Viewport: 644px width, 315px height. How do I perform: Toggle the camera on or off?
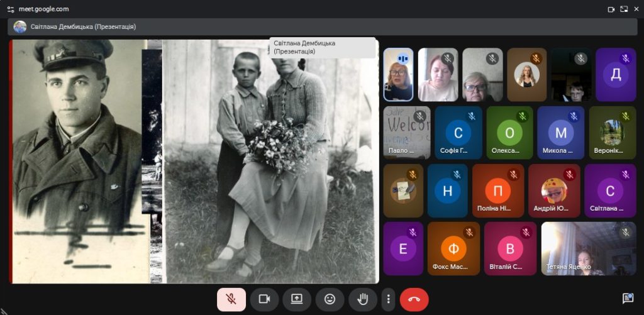(264, 299)
